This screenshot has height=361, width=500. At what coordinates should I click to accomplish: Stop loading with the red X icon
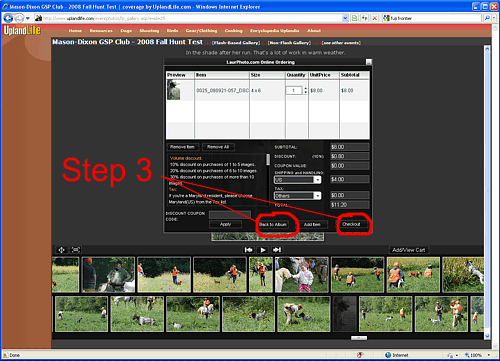[x=375, y=18]
